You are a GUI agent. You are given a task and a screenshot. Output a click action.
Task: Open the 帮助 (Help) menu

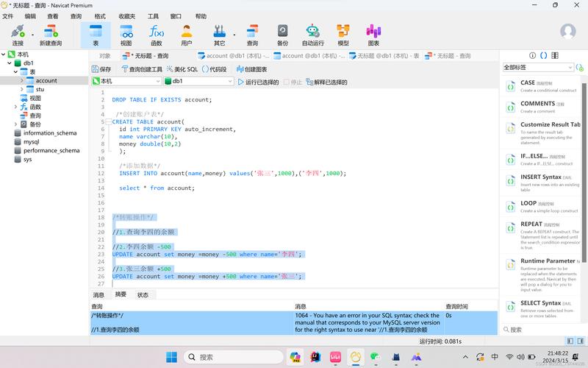pos(201,16)
